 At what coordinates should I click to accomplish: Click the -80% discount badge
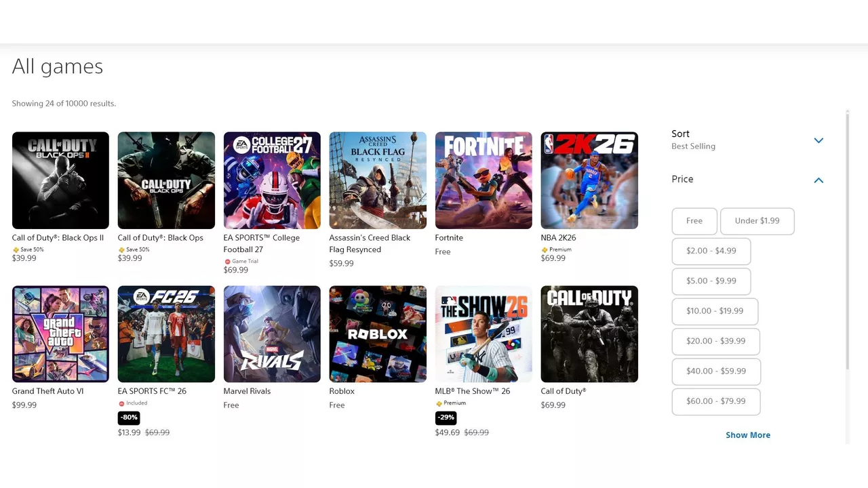pyautogui.click(x=130, y=418)
